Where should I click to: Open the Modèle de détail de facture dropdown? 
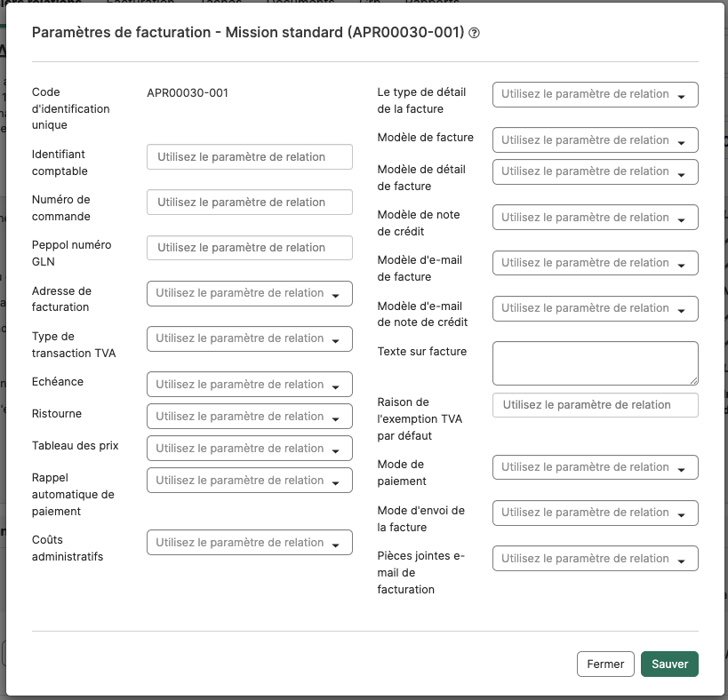tap(596, 171)
